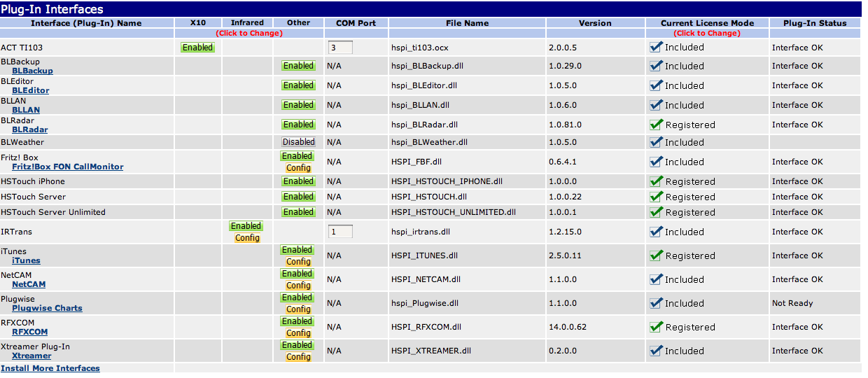Viewport: 868px width, 378px height.
Task: Open Config for iTunes
Action: 298,262
